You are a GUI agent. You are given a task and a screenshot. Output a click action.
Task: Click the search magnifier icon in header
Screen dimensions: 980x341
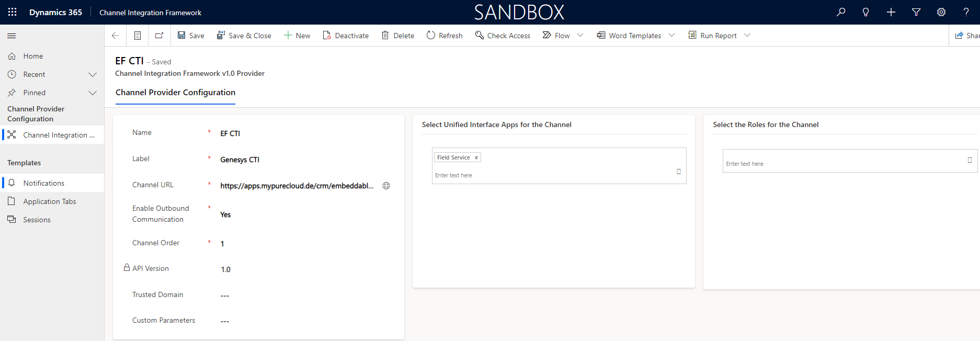pos(841,12)
